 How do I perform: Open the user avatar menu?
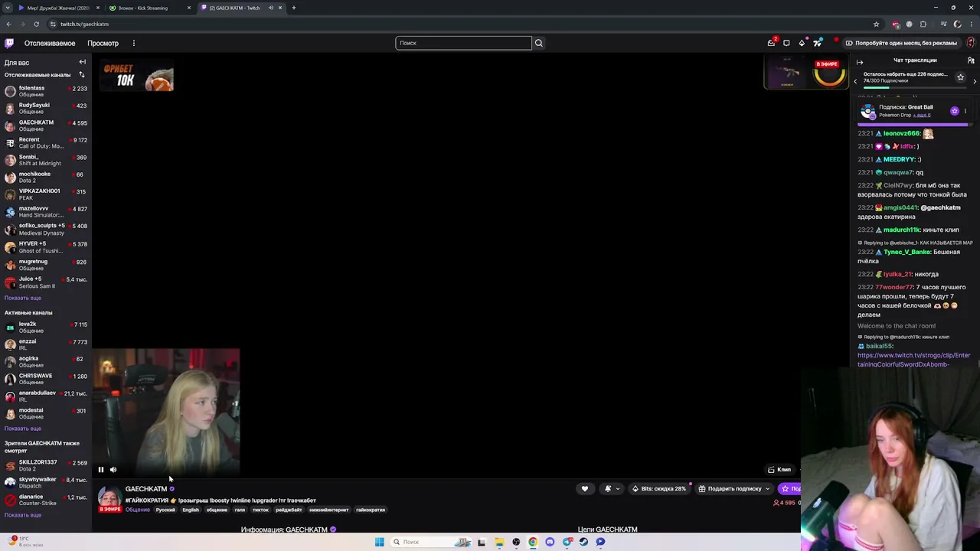click(x=971, y=43)
